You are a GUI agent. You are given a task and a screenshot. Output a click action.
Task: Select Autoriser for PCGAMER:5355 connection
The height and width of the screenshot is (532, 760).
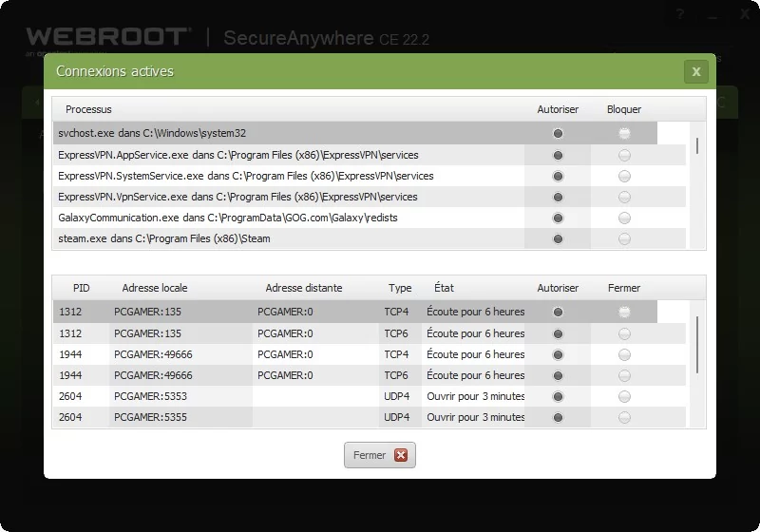point(558,417)
